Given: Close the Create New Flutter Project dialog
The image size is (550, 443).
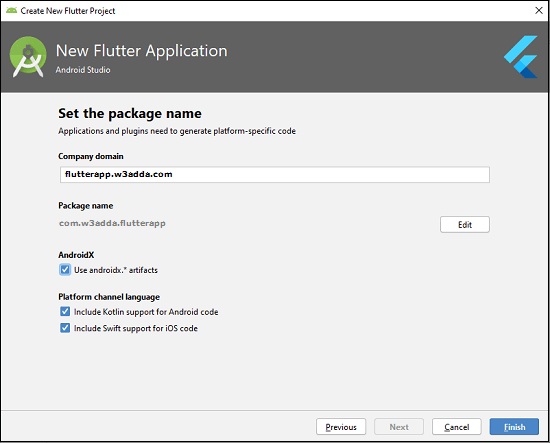Looking at the screenshot, I should tap(539, 11).
